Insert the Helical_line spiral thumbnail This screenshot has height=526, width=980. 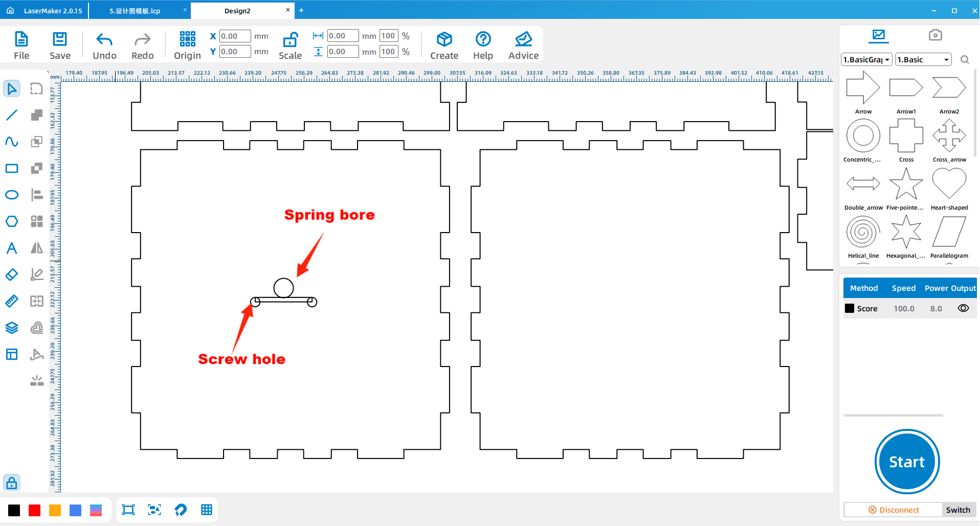(x=863, y=232)
